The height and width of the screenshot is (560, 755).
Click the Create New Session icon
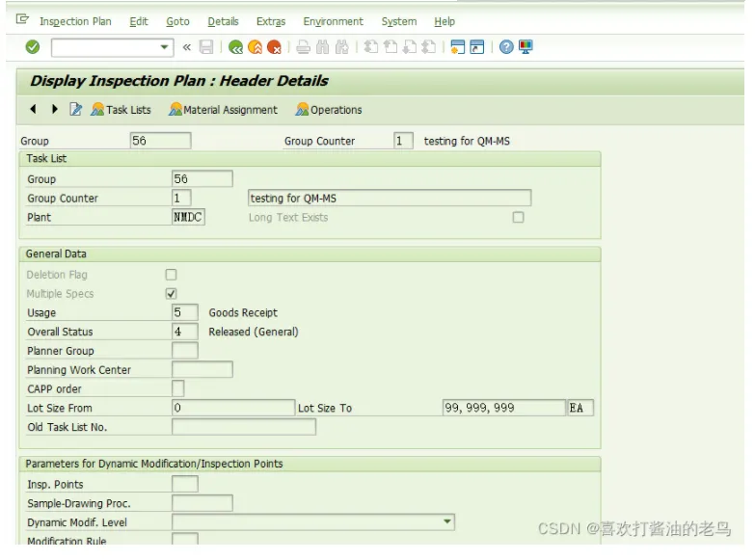coord(457,47)
